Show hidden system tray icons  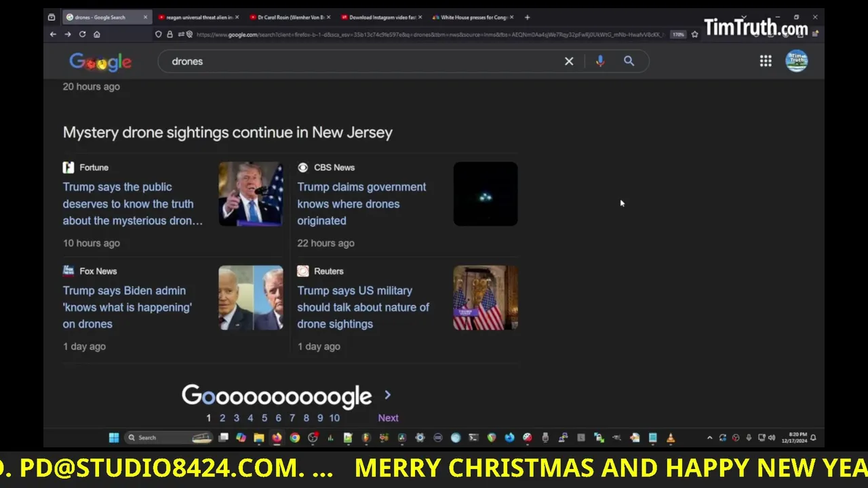pyautogui.click(x=710, y=438)
